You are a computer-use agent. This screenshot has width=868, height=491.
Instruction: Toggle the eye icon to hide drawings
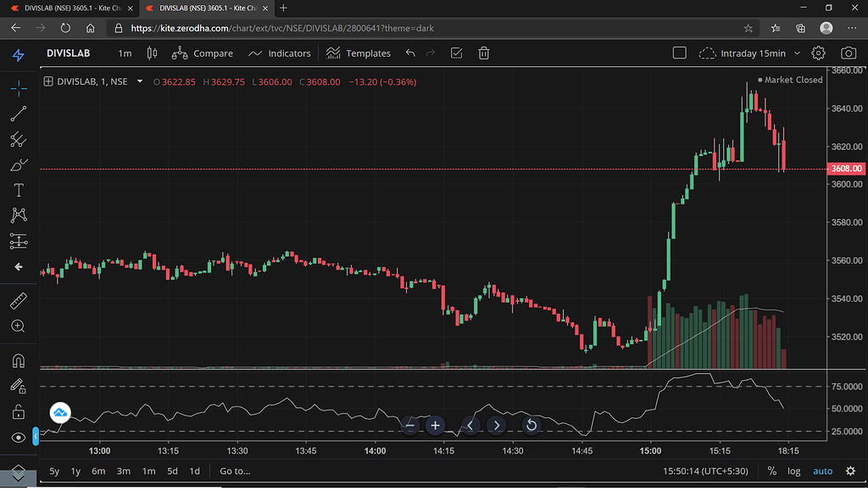pos(18,438)
